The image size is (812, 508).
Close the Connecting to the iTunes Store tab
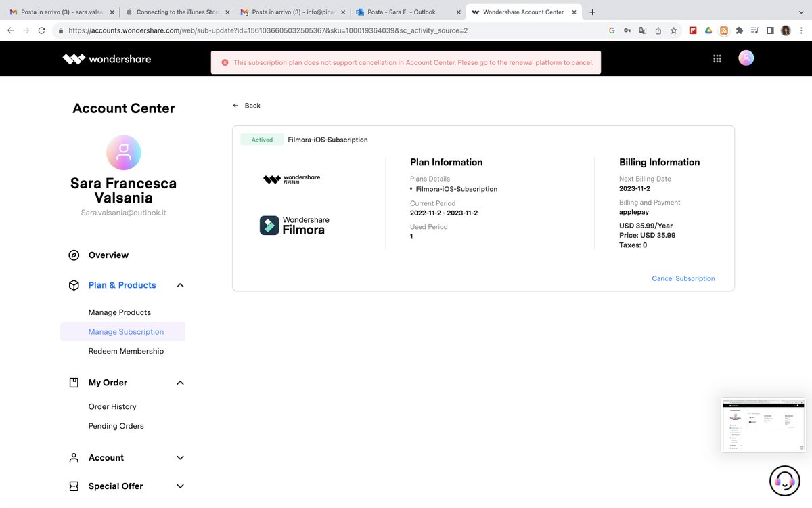(x=227, y=12)
